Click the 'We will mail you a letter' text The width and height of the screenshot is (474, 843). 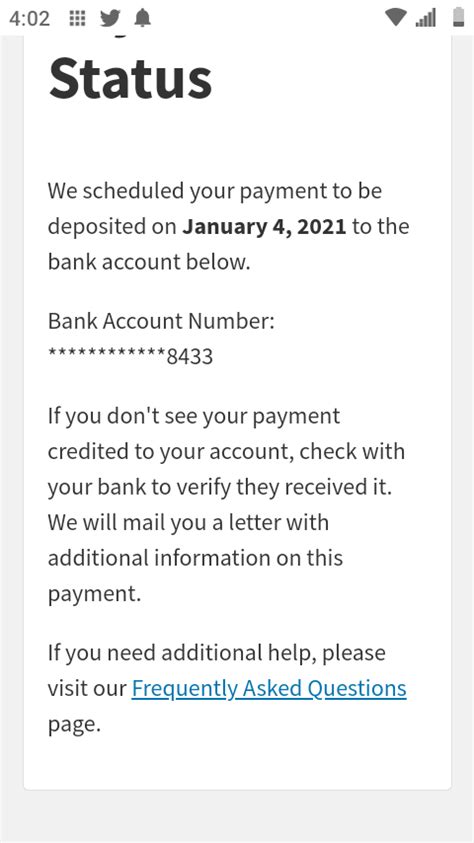[188, 523]
